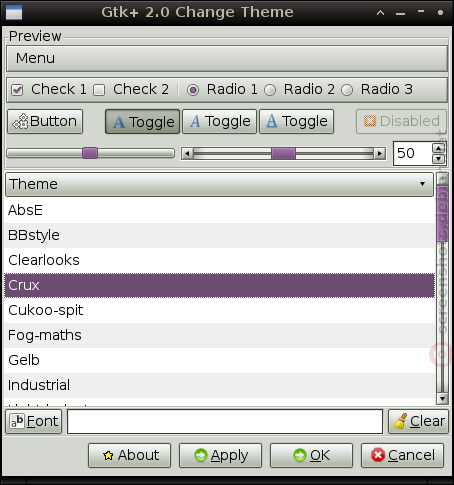
Task: Apply the selected theme
Action: (220, 455)
